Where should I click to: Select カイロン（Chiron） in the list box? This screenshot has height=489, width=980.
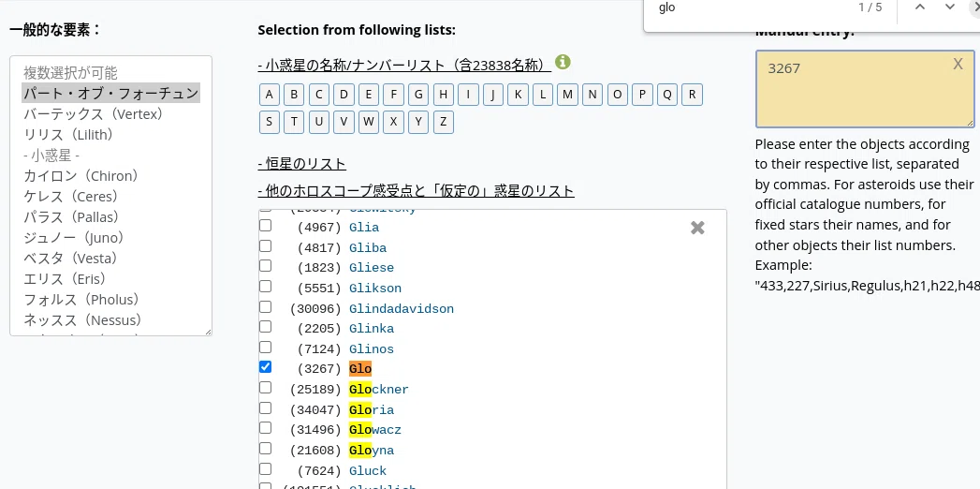(81, 176)
